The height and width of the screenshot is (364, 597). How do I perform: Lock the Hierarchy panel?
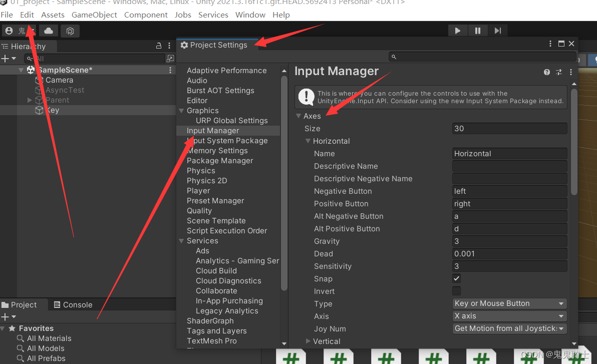point(159,46)
